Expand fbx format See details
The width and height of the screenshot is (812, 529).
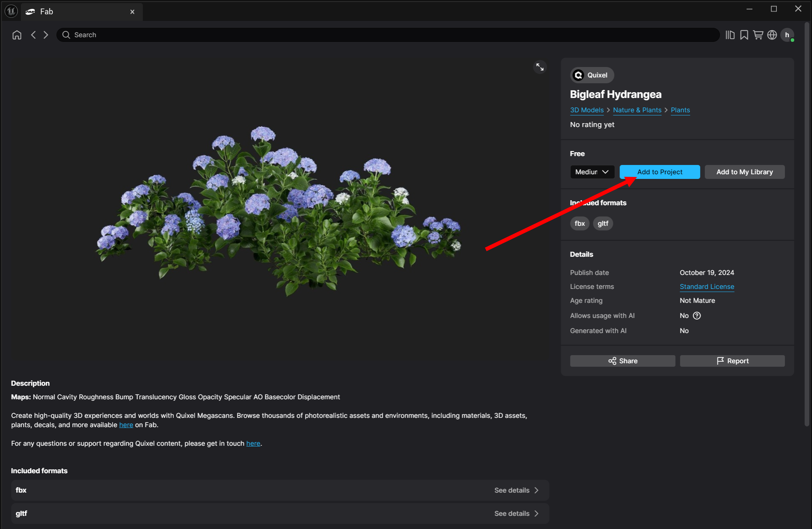(516, 490)
